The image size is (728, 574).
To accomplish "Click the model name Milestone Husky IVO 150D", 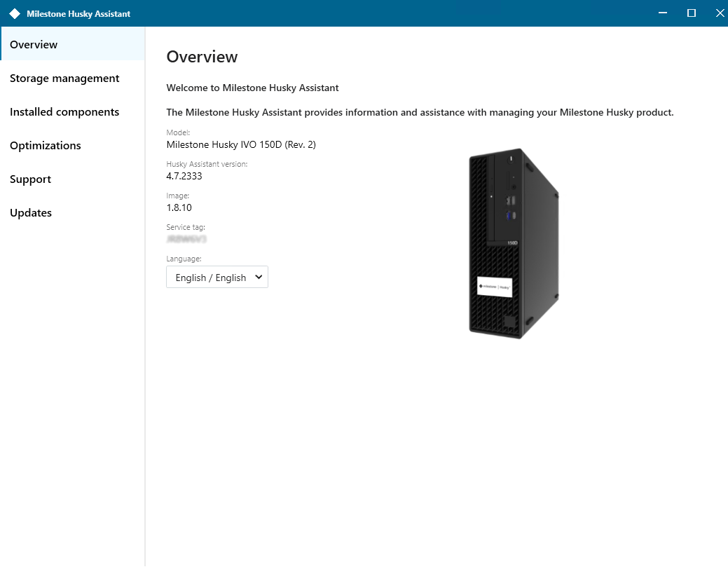I will pos(241,145).
